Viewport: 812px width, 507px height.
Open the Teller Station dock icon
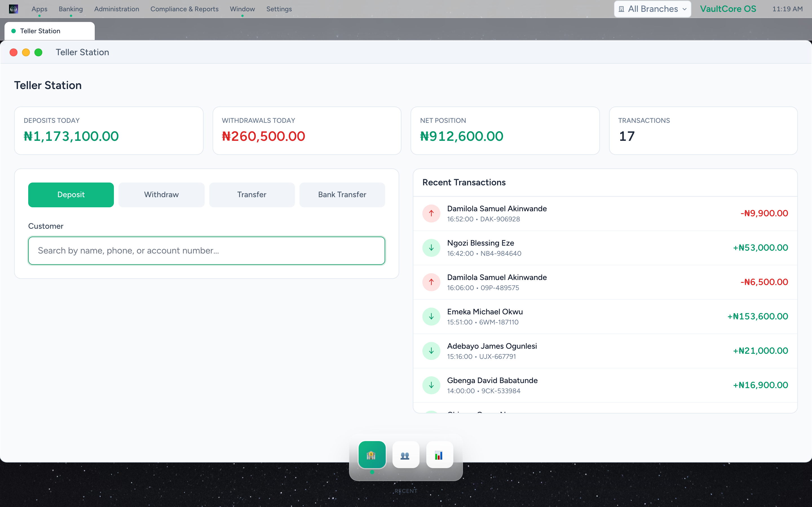click(x=372, y=455)
